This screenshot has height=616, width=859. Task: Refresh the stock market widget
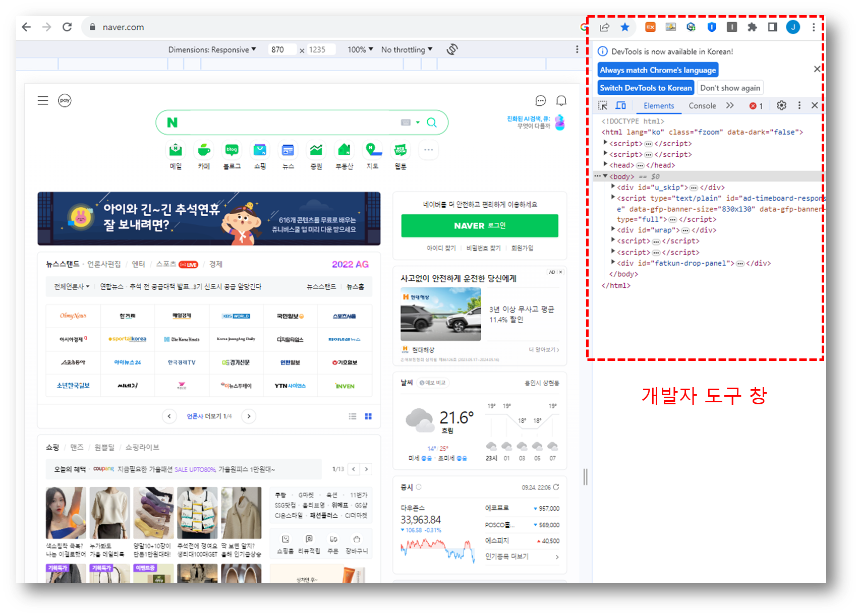tap(556, 487)
